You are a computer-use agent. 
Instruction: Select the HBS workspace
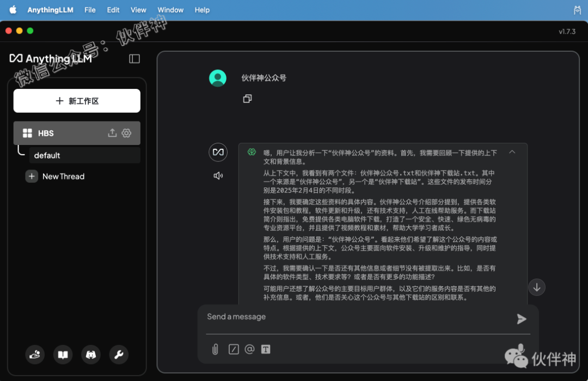[x=77, y=133]
